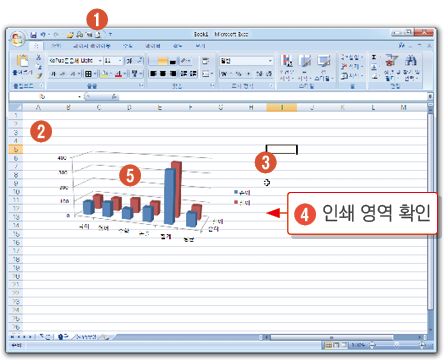Switch to the Page Layout ribbon tab
The image size is (444, 361).
(92, 46)
